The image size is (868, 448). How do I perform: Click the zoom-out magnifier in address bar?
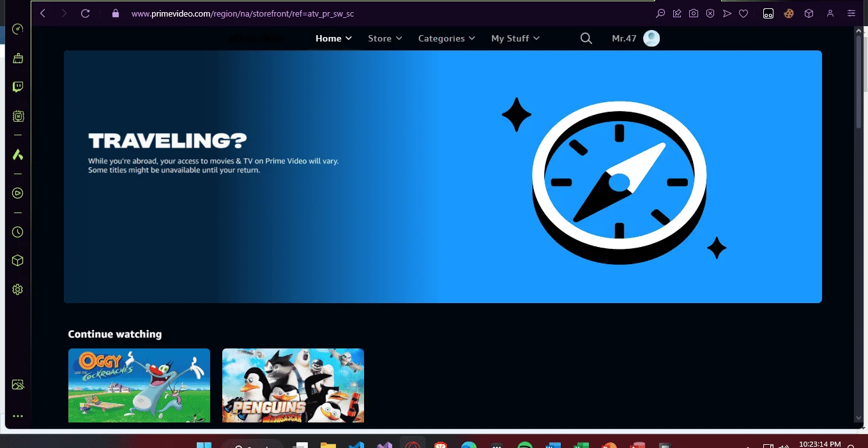click(660, 13)
